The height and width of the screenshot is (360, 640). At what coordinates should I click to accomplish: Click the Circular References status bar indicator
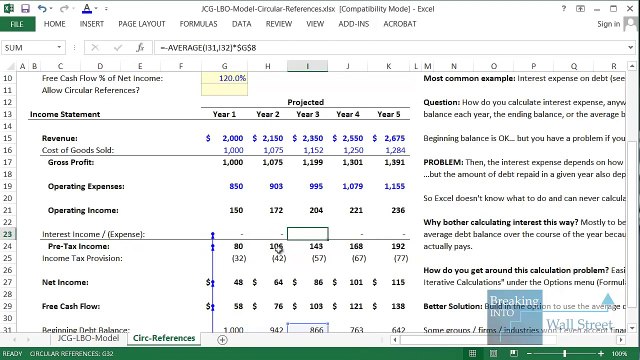pos(71,353)
